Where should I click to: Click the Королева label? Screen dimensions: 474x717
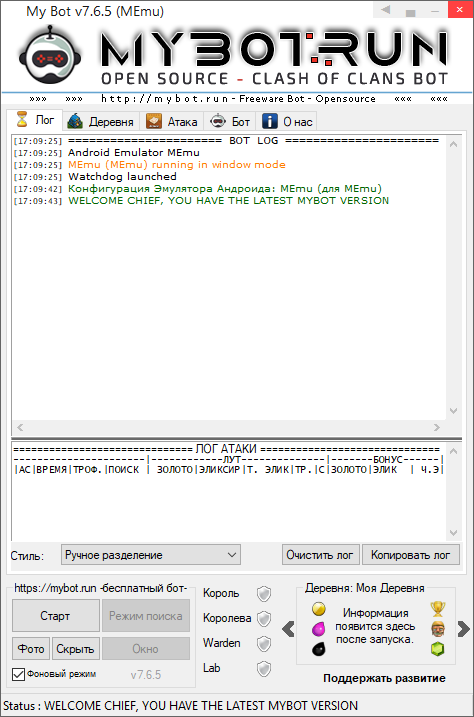tap(227, 618)
